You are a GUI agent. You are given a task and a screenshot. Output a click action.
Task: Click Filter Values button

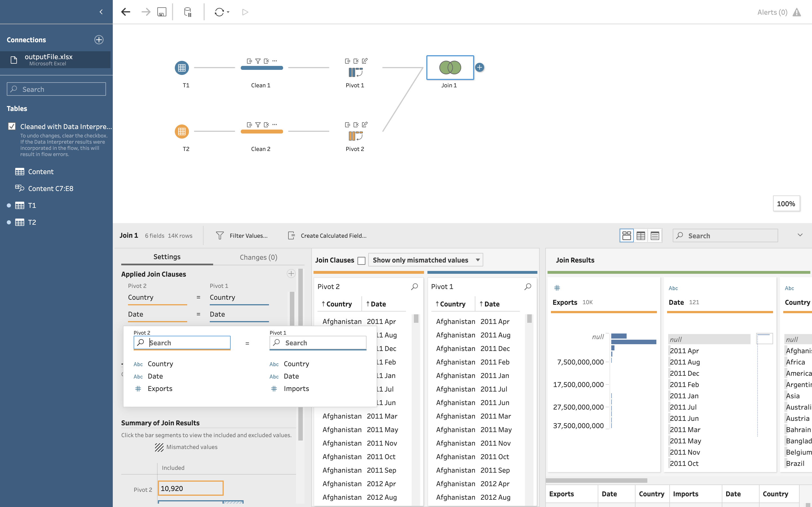pos(242,236)
